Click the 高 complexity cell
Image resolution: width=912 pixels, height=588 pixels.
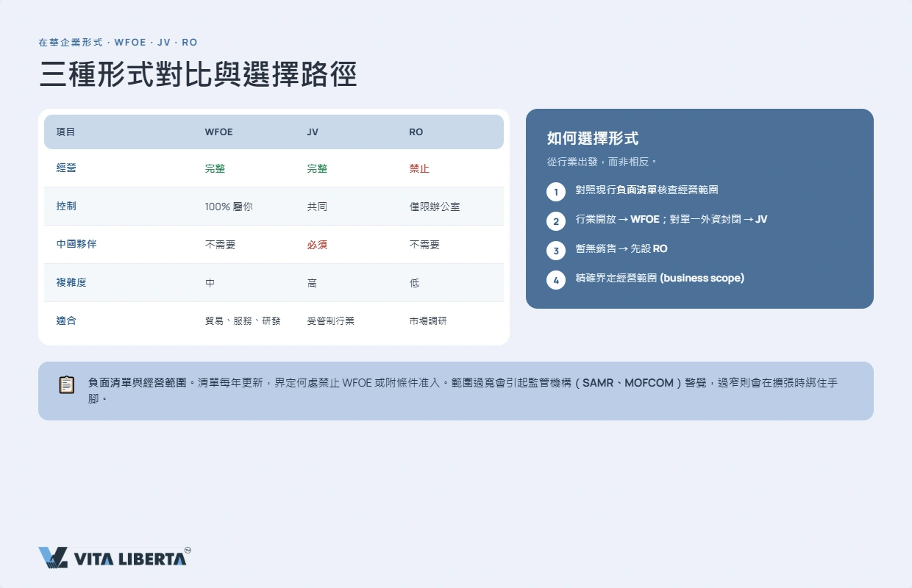pos(312,283)
